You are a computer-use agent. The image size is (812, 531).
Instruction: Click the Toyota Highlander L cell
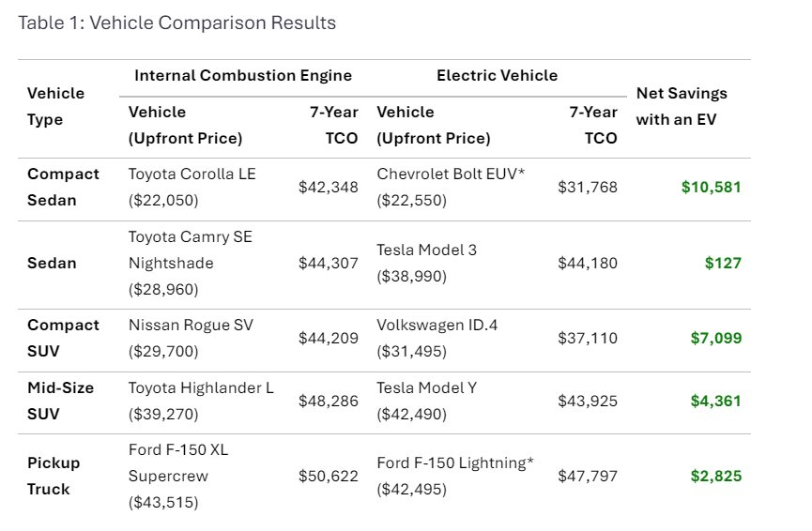(201, 401)
